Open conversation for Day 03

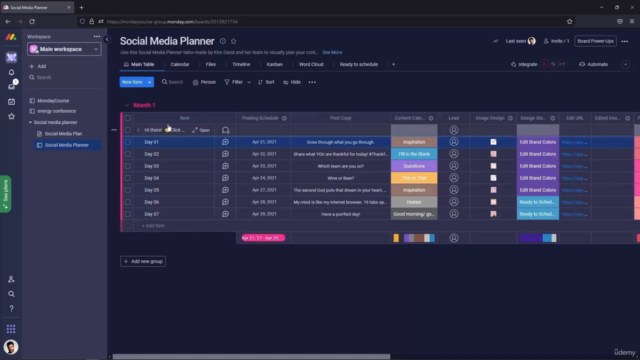click(x=225, y=166)
